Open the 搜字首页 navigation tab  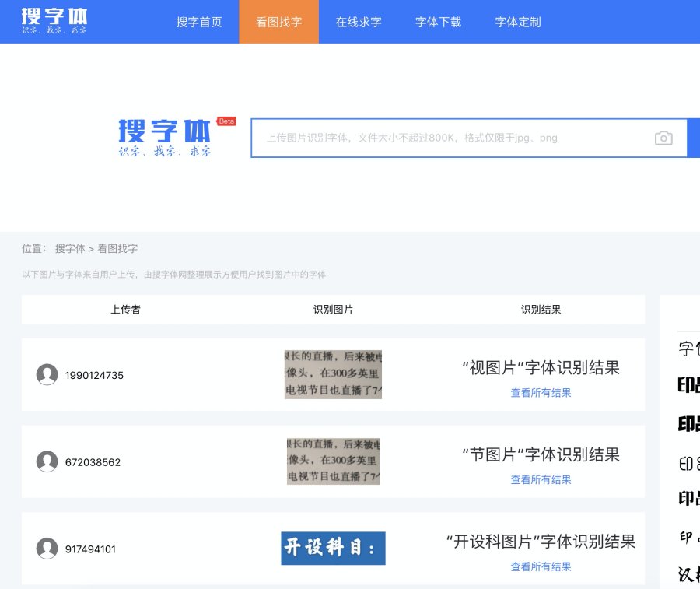199,22
